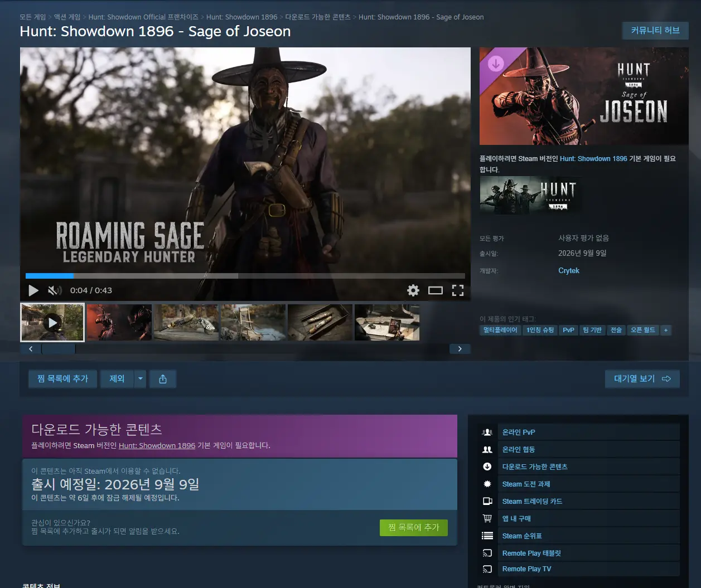
Task: Toggle theater mode for video
Action: pos(436,290)
